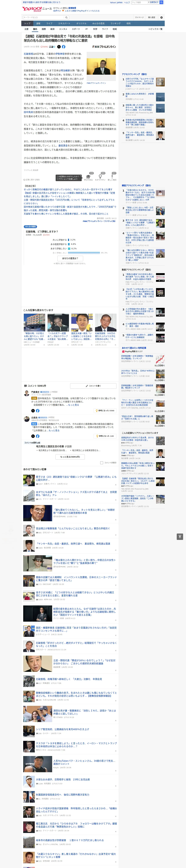This screenshot has height=868, width=186.
Task: Click 明治維新 link in article body
Action: click(x=65, y=71)
